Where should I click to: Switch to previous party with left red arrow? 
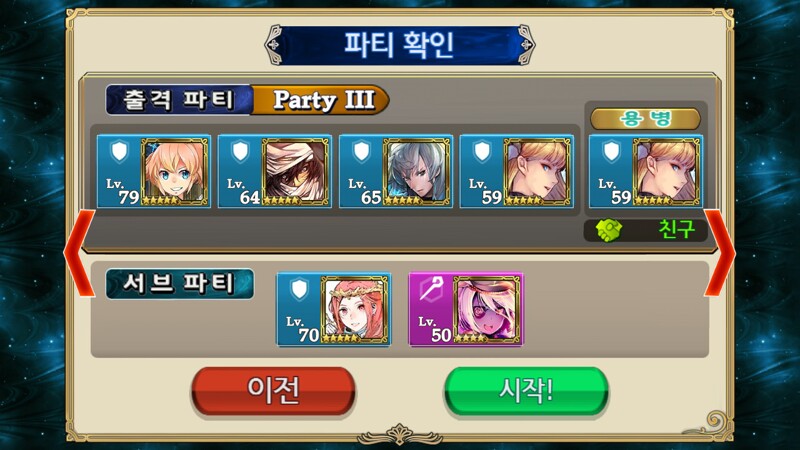pos(80,253)
